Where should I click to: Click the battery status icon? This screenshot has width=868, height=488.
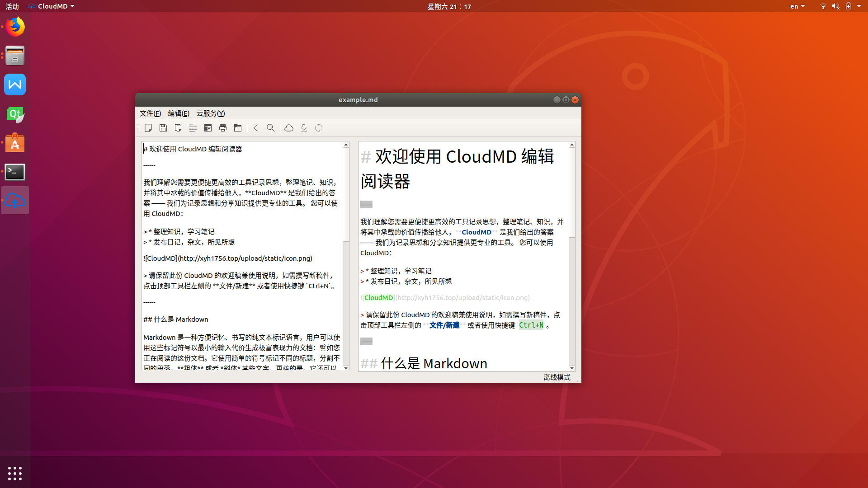(849, 6)
